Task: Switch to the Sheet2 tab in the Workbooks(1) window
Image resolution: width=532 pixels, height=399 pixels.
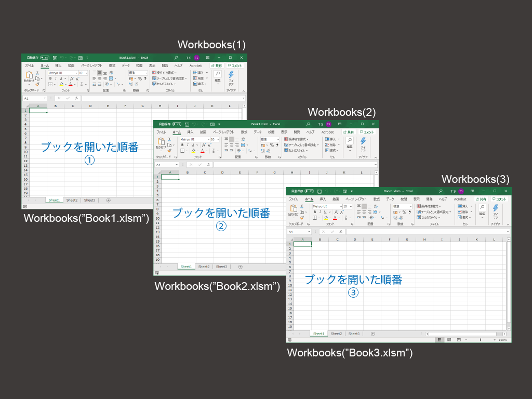Action: point(72,200)
